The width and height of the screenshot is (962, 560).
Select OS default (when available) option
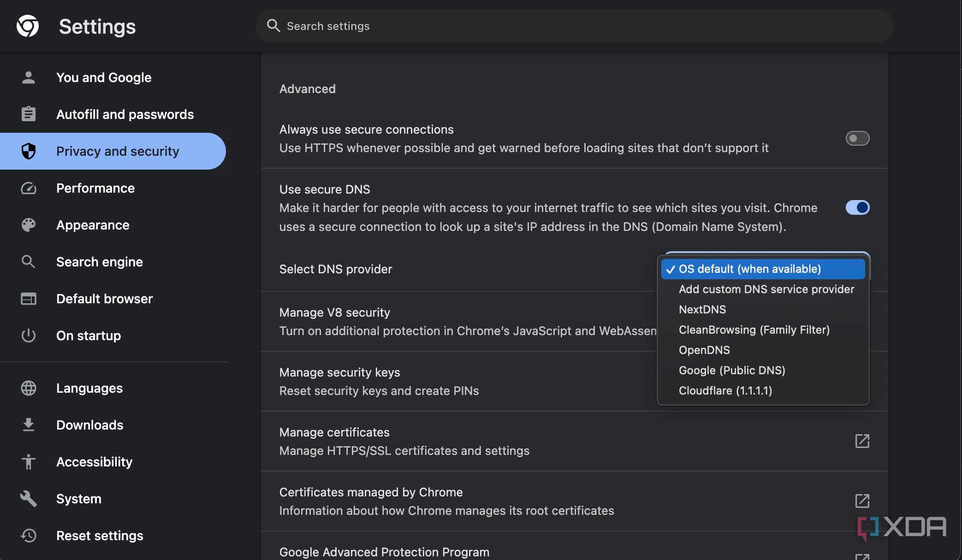[x=763, y=269]
